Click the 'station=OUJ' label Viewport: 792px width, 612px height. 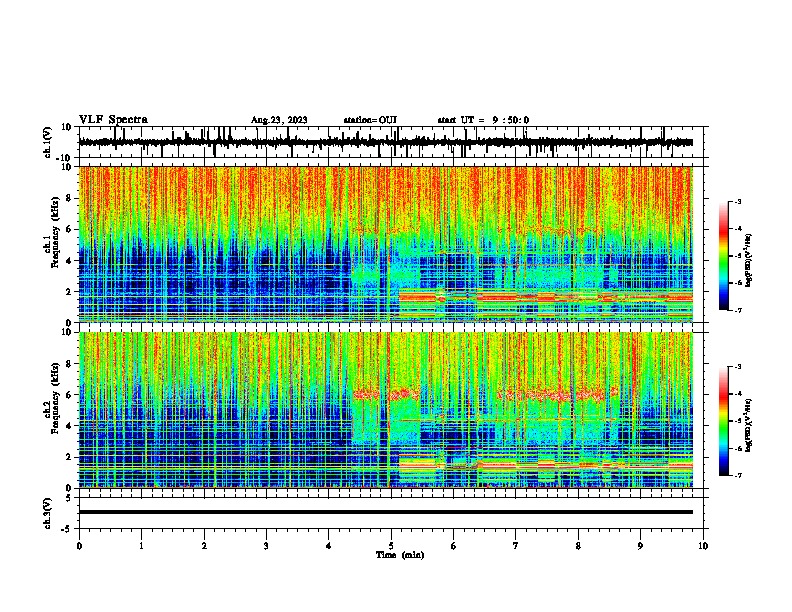click(x=370, y=120)
